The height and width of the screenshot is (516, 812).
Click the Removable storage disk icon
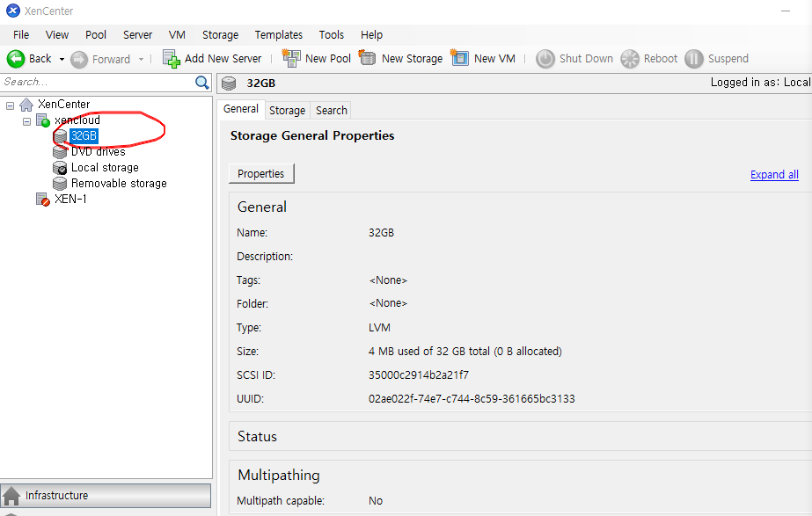point(60,184)
